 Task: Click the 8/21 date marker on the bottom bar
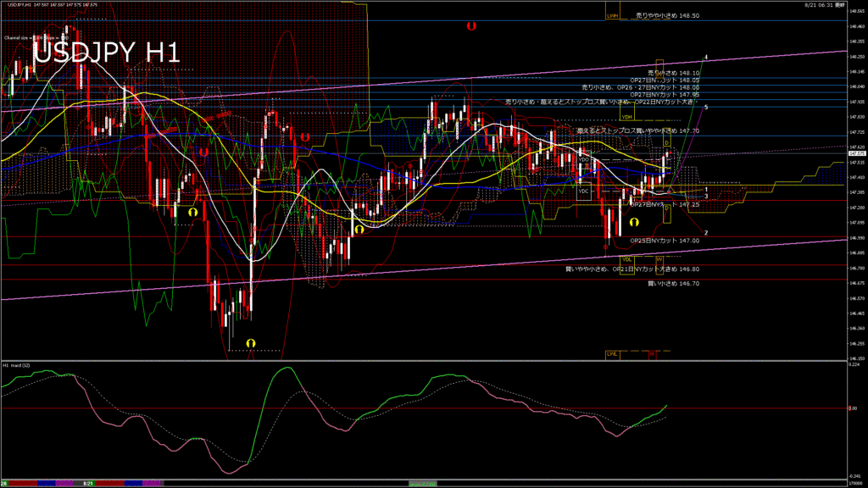[x=87, y=483]
